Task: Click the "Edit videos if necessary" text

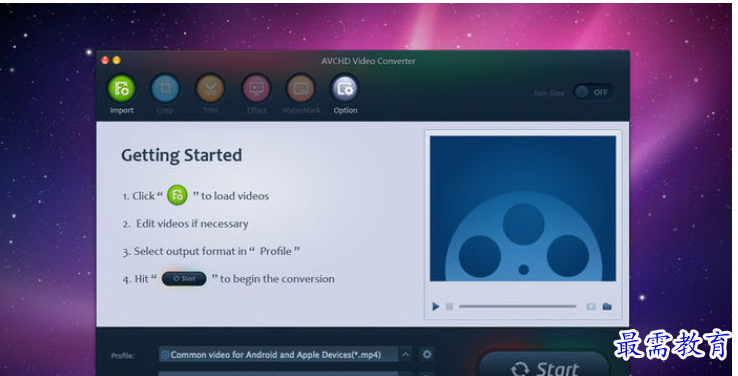Action: 192,224
